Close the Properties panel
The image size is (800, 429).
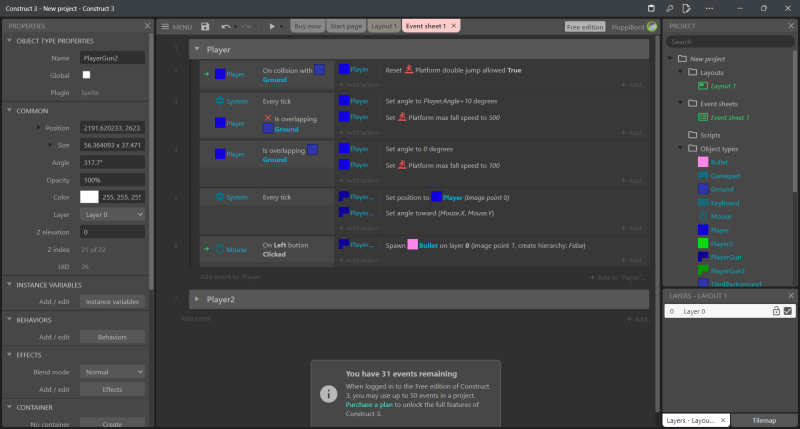pyautogui.click(x=147, y=26)
